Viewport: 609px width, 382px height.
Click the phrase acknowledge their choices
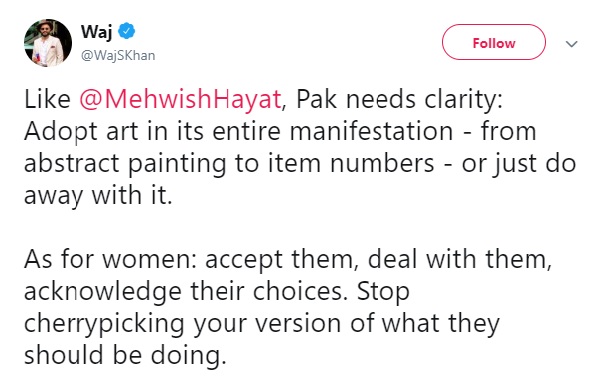click(185, 292)
